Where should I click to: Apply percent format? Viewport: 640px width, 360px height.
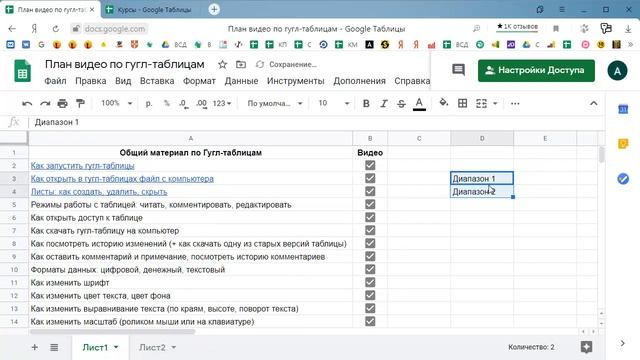[x=167, y=104]
